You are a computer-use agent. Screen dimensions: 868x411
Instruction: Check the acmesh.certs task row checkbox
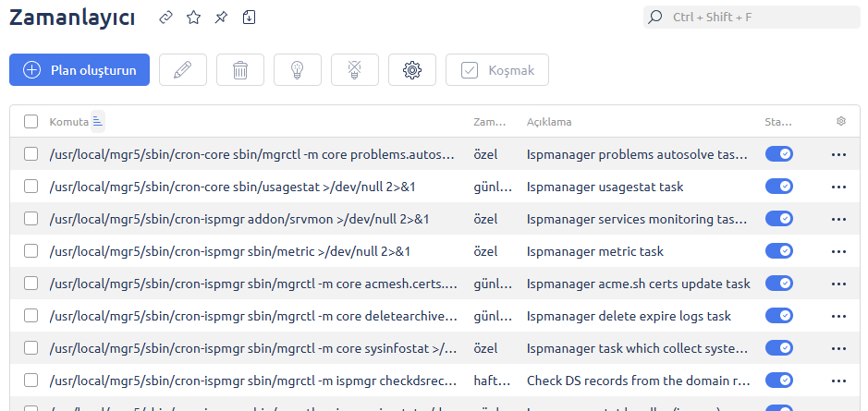31,284
